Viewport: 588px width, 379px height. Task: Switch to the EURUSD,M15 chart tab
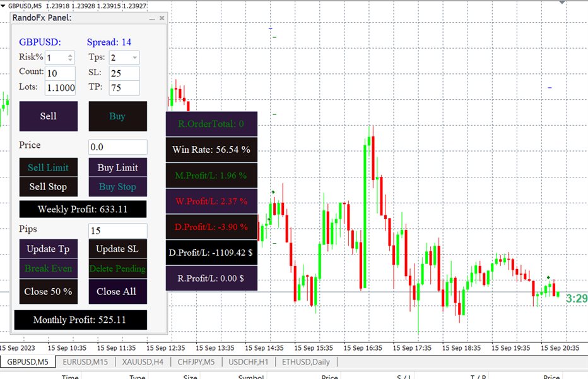(85, 362)
